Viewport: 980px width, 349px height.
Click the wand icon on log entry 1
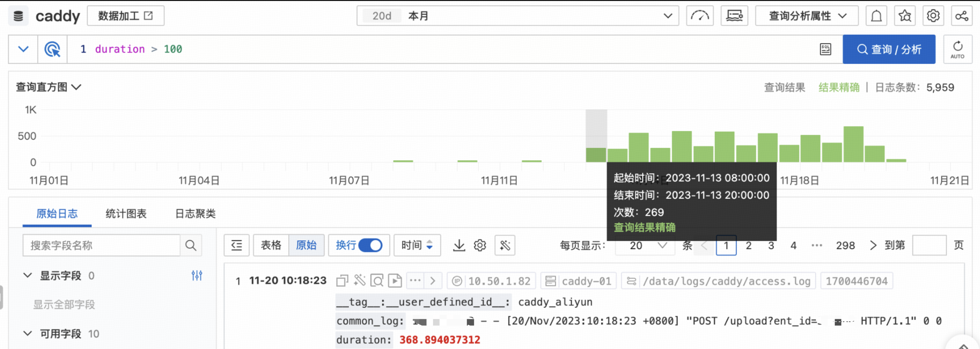pos(359,281)
